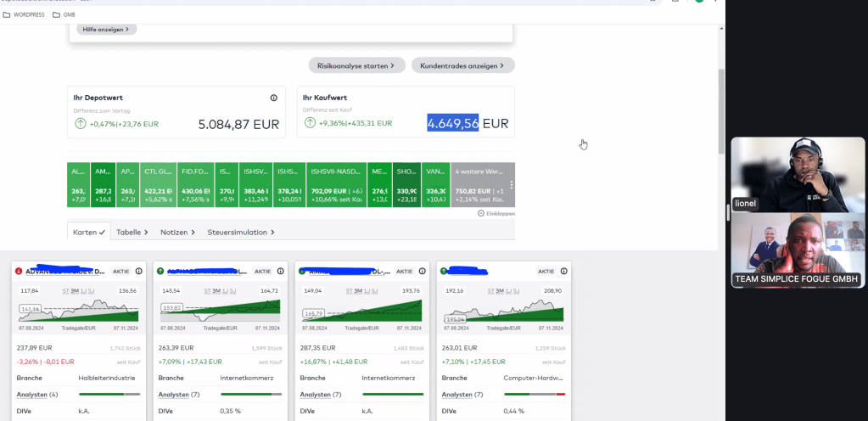868x421 pixels.
Task: Click info icon on the first ADVANCED stock card
Action: [138, 271]
